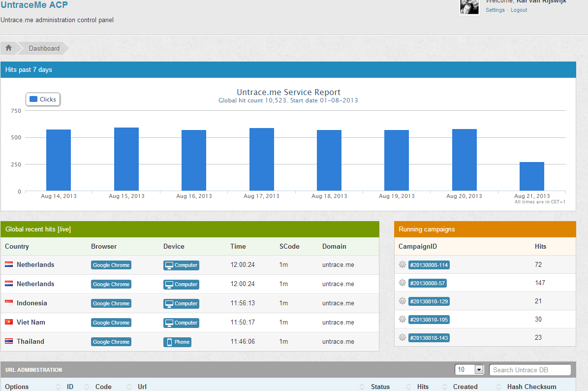Viewport: 588px width, 391px height.
Task: Click the CampaignID column header
Action: 417,246
